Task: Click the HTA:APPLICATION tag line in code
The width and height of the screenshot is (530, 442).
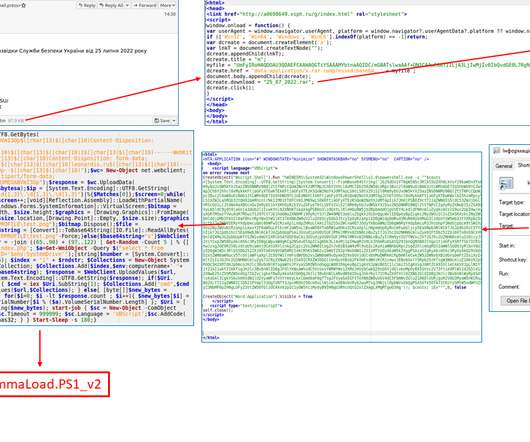Action: [316, 159]
